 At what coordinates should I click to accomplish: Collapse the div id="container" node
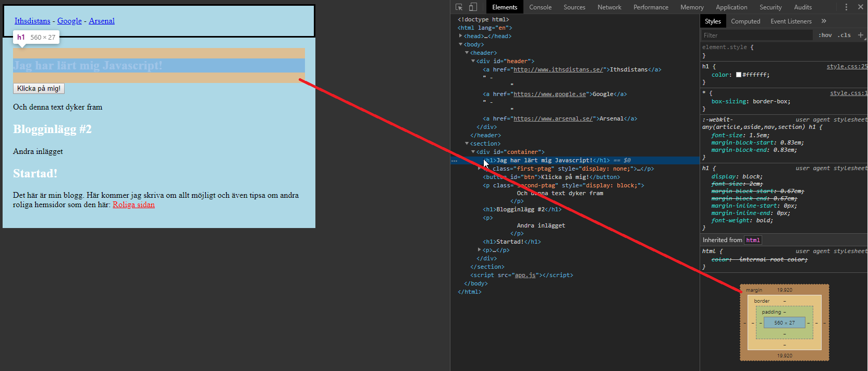point(473,152)
